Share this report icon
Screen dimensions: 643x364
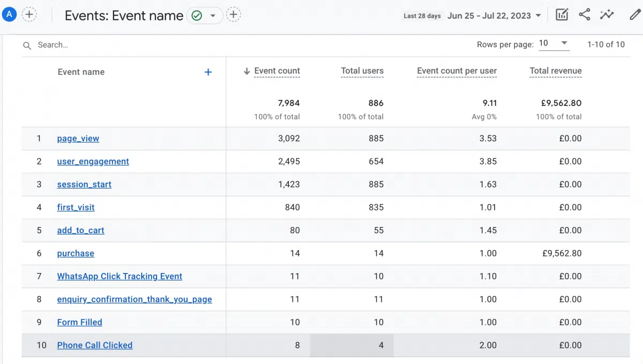click(585, 15)
